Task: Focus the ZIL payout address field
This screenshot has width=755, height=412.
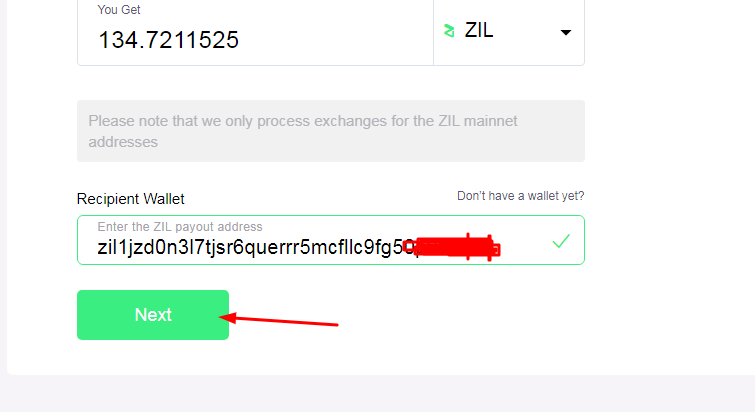Action: (331, 240)
